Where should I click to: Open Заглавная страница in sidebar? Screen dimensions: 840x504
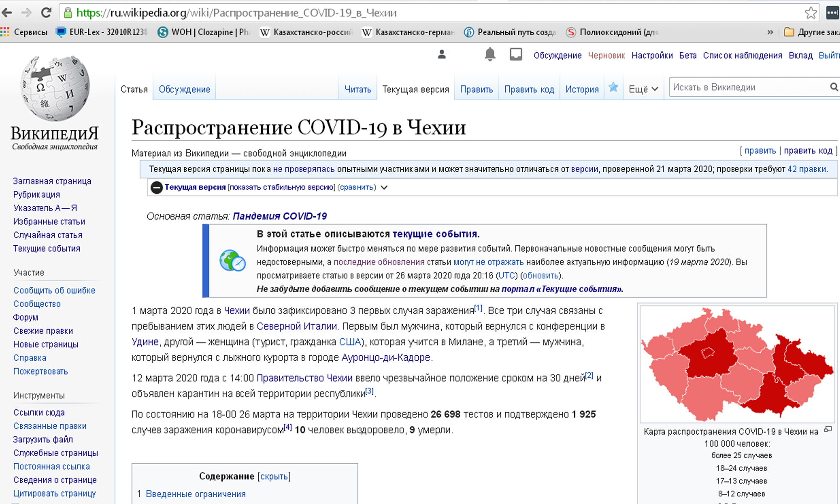52,181
